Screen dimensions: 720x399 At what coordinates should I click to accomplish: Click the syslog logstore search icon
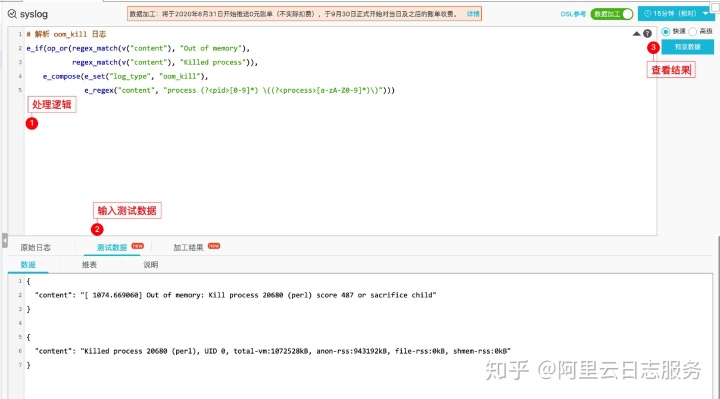coord(12,14)
